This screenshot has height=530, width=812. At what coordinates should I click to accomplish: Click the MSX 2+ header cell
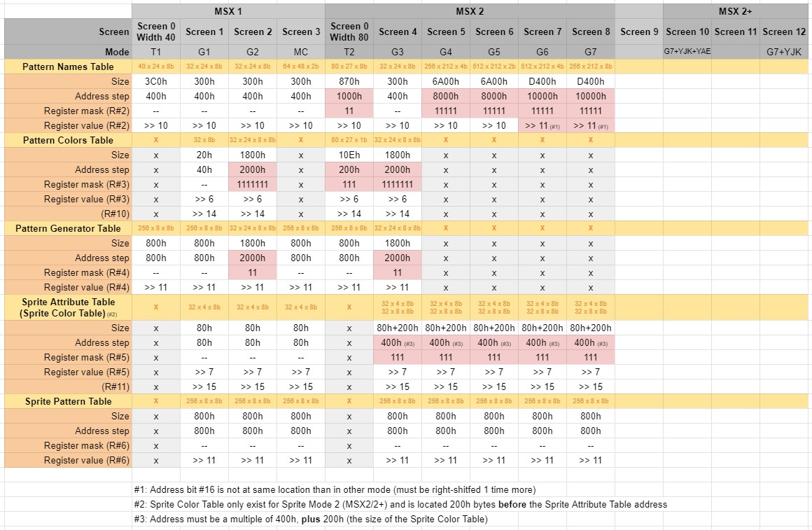click(x=736, y=11)
